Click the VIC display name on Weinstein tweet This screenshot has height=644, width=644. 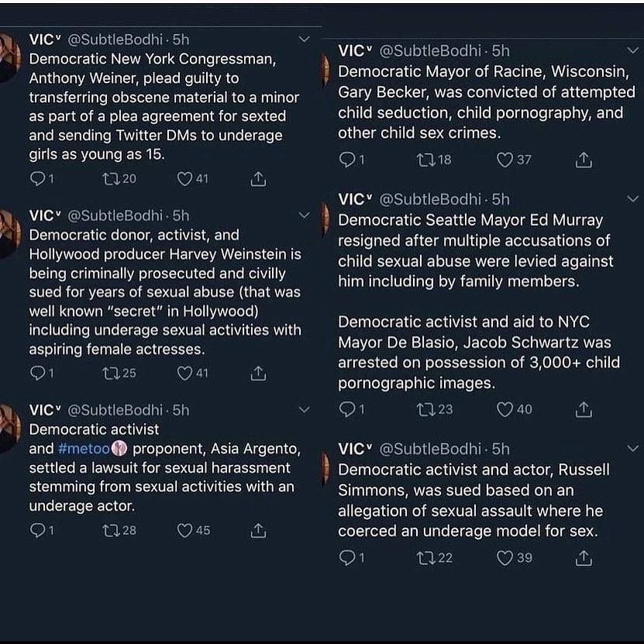point(43,215)
